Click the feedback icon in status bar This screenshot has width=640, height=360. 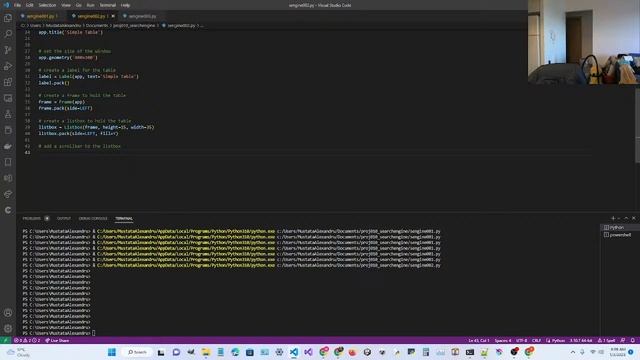623,340
